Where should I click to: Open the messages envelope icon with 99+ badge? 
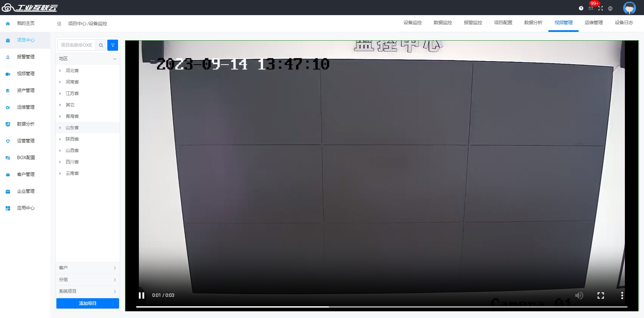pos(591,8)
